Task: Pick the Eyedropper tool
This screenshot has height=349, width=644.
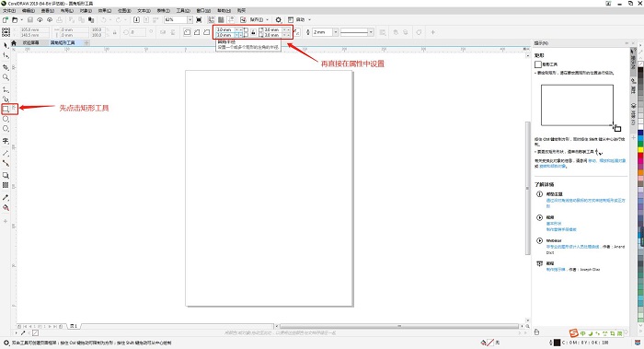Action: tap(6, 197)
